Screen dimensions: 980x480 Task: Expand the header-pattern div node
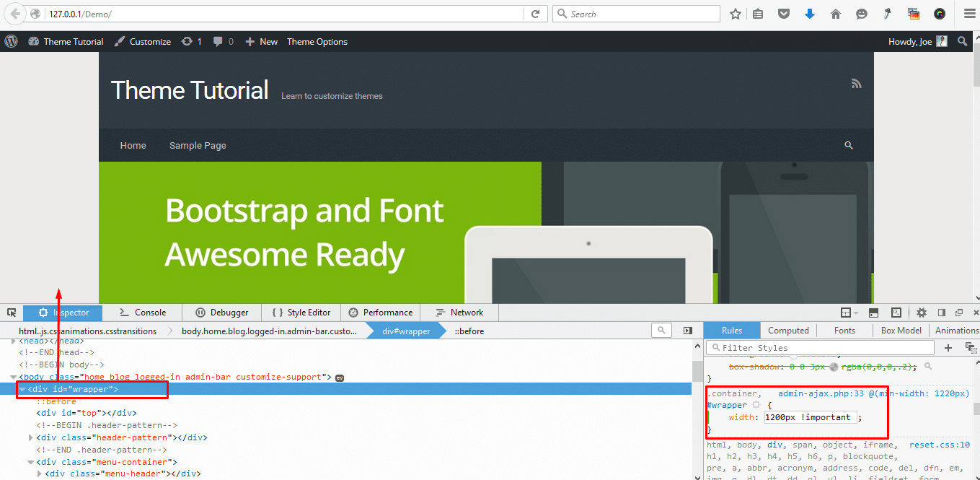(x=30, y=438)
